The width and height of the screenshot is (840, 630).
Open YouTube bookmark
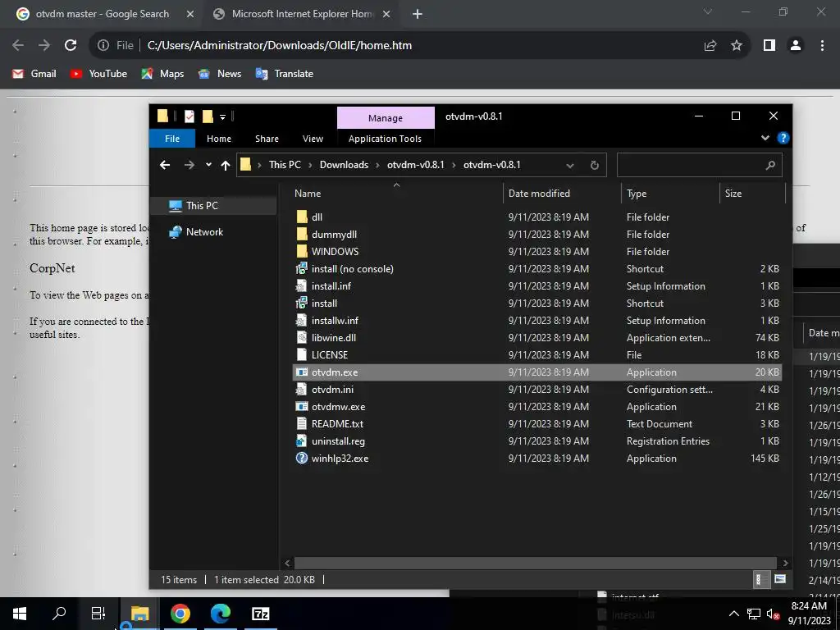(x=98, y=74)
